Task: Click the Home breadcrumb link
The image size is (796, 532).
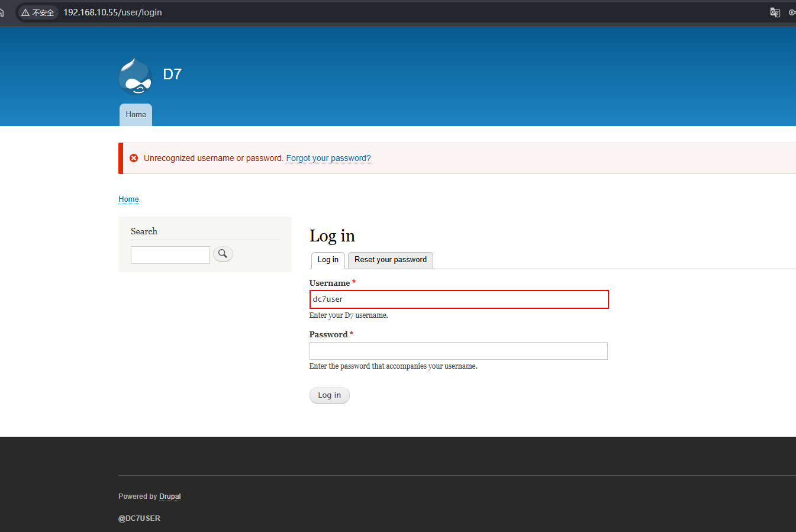Action: click(x=128, y=199)
